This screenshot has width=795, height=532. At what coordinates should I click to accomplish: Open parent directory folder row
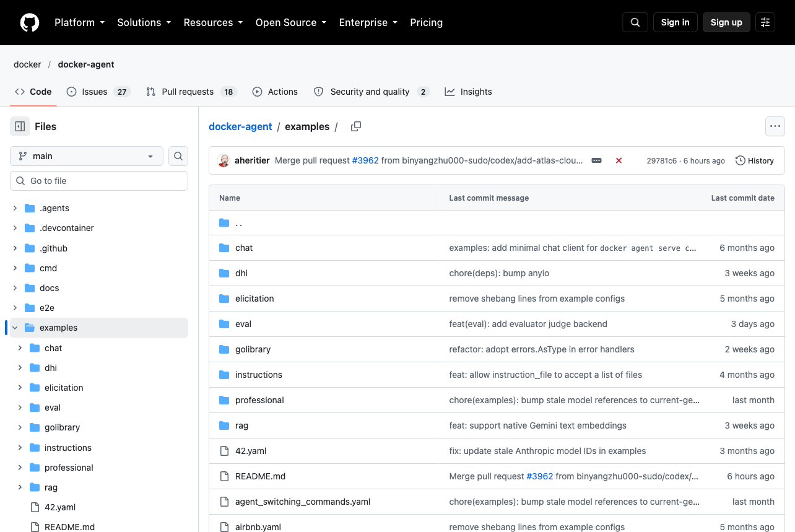click(497, 223)
